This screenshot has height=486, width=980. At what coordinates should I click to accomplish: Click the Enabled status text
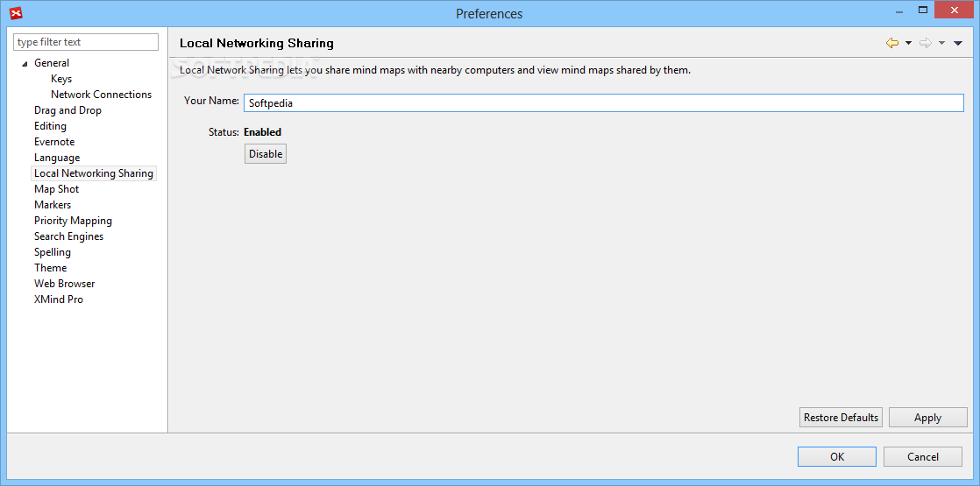(262, 132)
